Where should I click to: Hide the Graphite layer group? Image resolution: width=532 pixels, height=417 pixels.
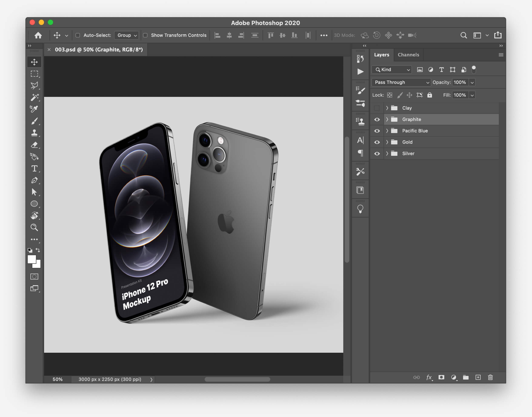(377, 119)
